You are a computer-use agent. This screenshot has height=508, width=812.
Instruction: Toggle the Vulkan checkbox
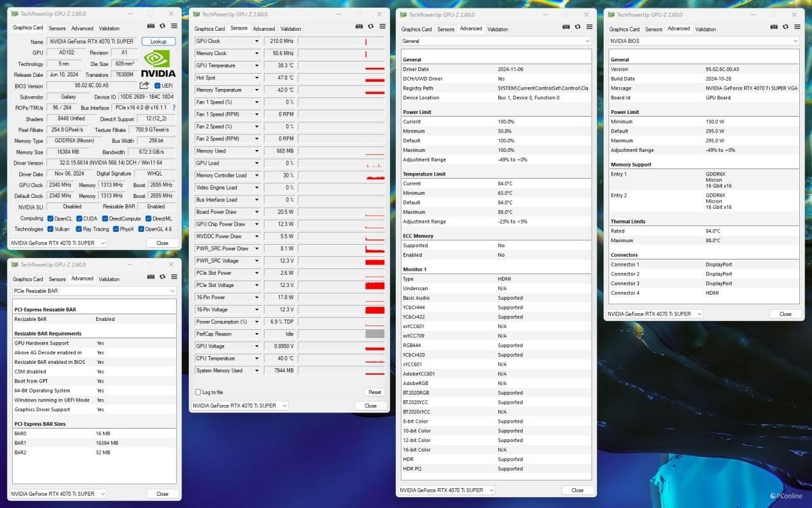(x=51, y=229)
